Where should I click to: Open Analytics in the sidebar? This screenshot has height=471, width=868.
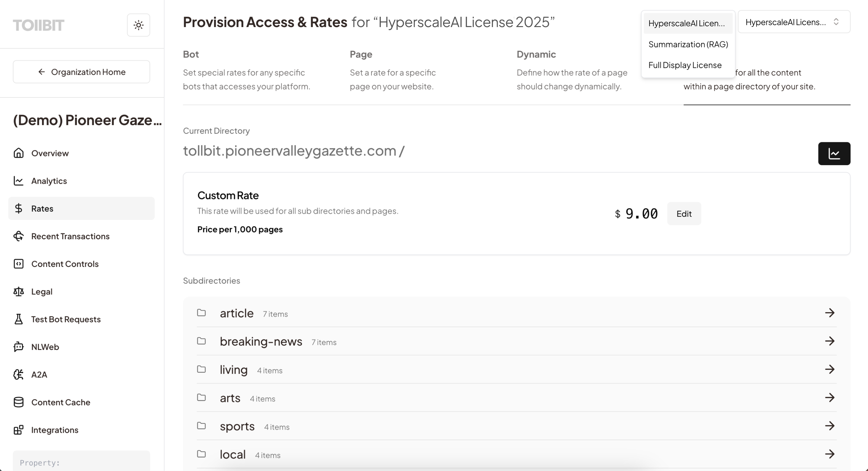[x=49, y=181]
